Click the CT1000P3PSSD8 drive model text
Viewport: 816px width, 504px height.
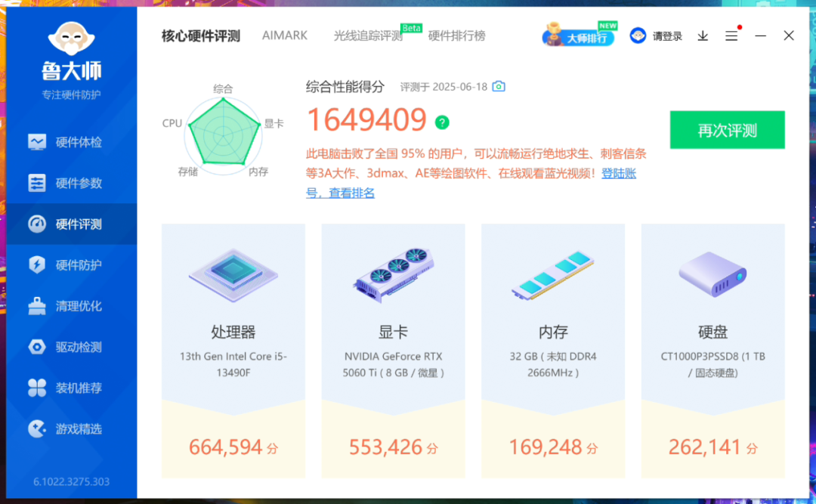[712, 364]
